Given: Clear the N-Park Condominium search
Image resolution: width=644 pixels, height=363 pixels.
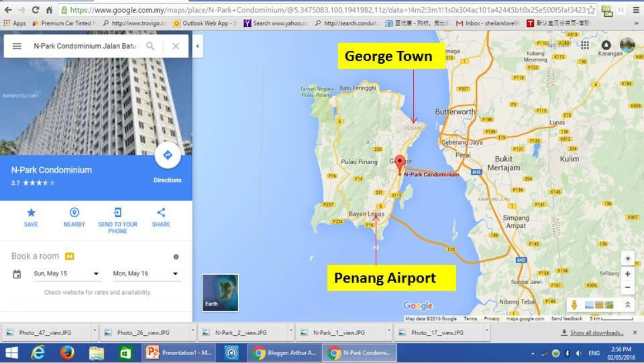Looking at the screenshot, I should point(176,46).
